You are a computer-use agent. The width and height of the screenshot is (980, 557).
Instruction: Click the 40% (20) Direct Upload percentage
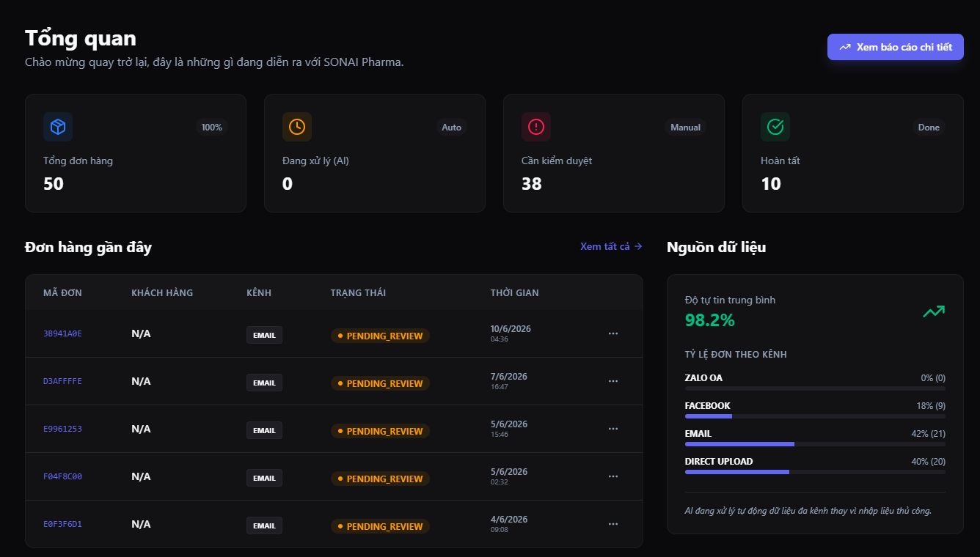(x=928, y=462)
